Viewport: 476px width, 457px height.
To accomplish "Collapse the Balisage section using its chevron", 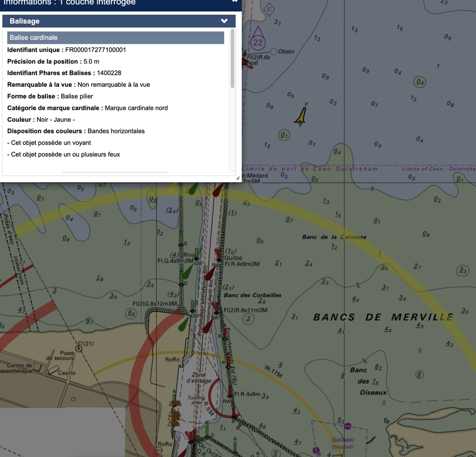I will click(x=224, y=21).
